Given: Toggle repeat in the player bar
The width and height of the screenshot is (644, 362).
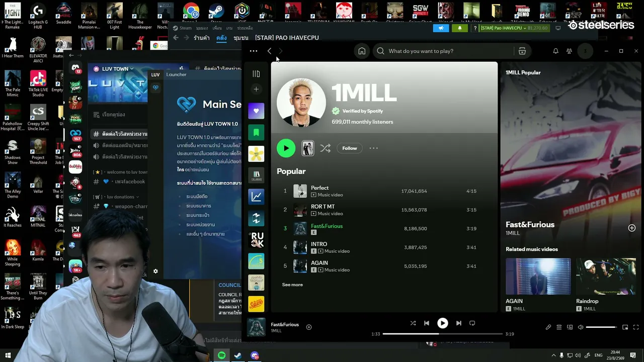Looking at the screenshot, I should (472, 323).
